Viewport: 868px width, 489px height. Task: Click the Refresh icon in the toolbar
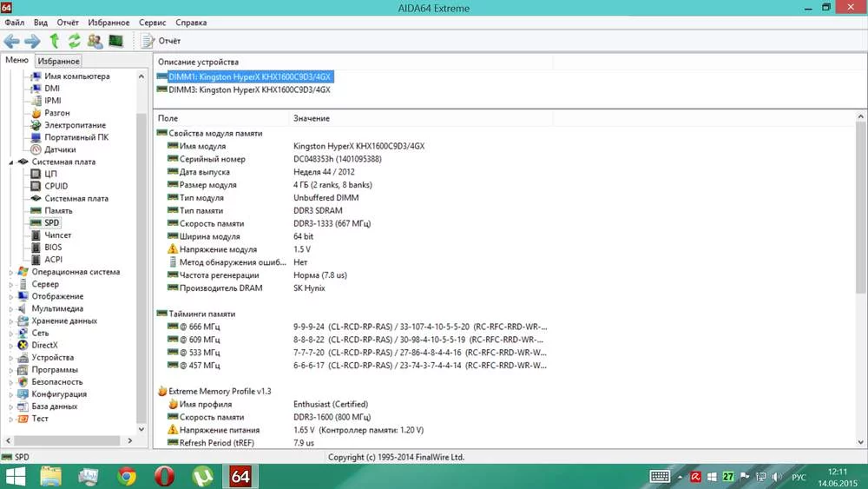[74, 41]
